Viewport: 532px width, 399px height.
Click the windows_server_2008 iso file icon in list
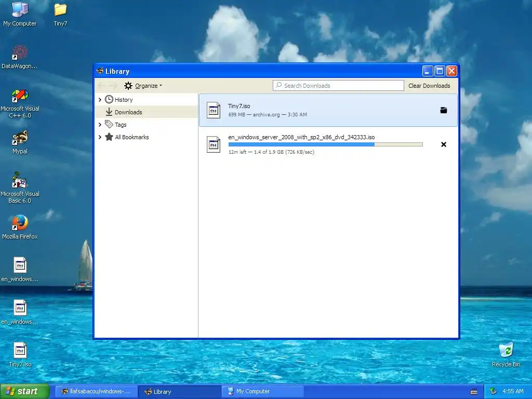[x=214, y=144]
